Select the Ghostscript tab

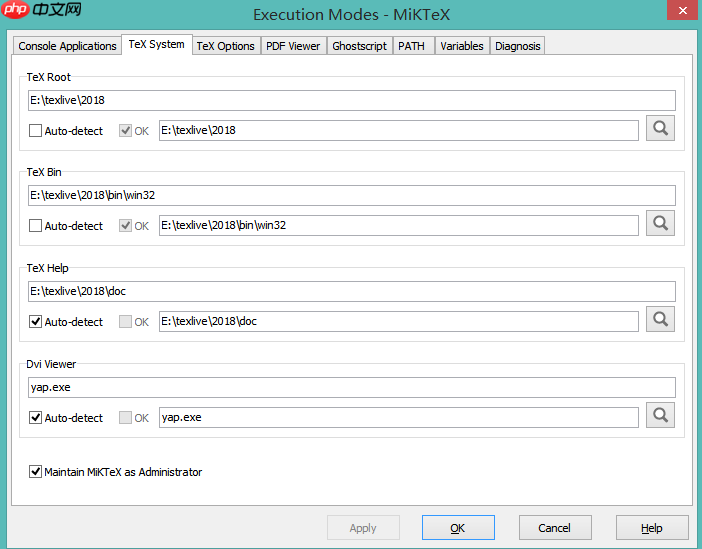pyautogui.click(x=360, y=46)
